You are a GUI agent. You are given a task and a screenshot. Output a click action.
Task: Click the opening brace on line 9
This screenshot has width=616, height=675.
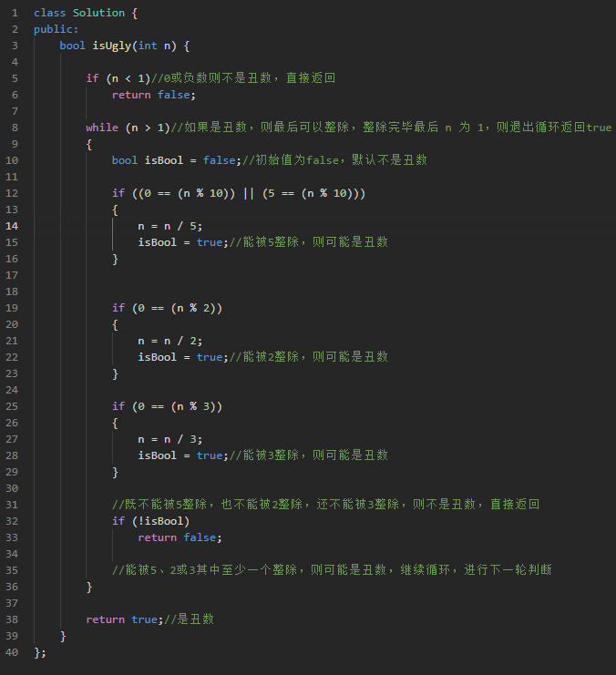pos(89,144)
